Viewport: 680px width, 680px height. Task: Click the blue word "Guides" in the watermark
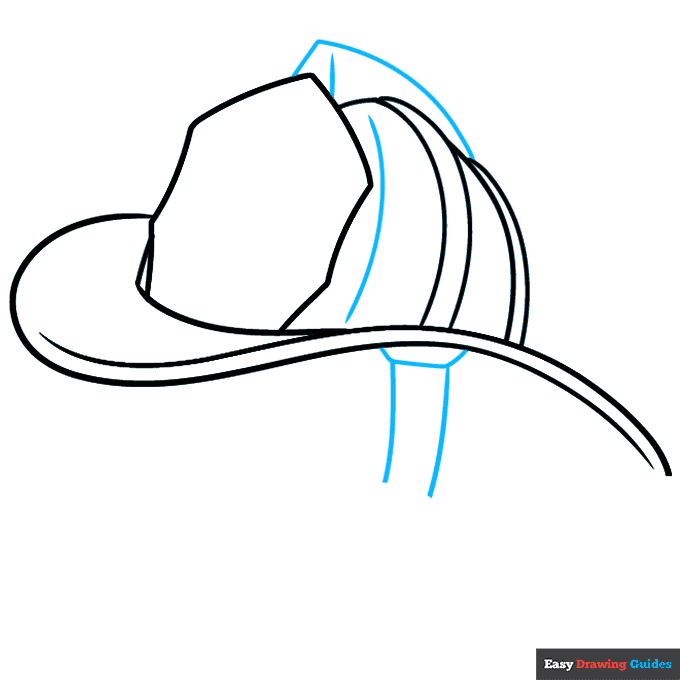click(x=650, y=664)
